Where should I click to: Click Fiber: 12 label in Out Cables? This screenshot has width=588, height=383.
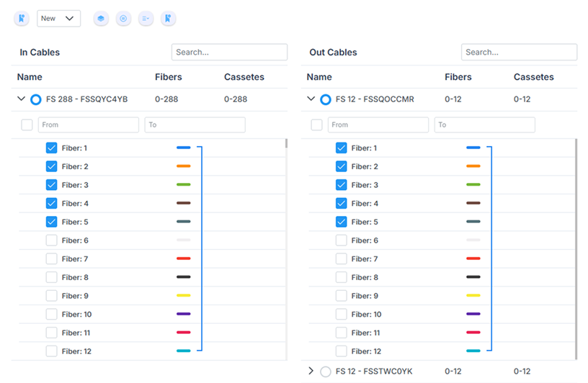pos(366,351)
